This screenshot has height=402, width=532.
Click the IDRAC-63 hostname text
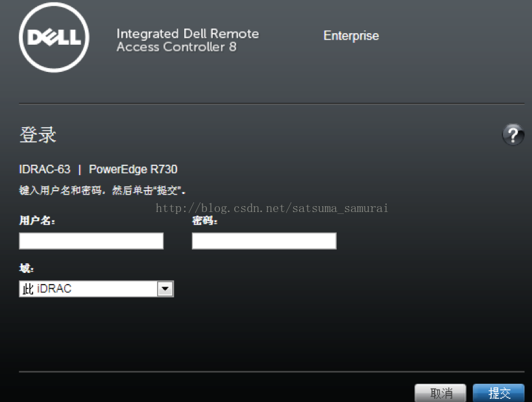tap(45, 169)
